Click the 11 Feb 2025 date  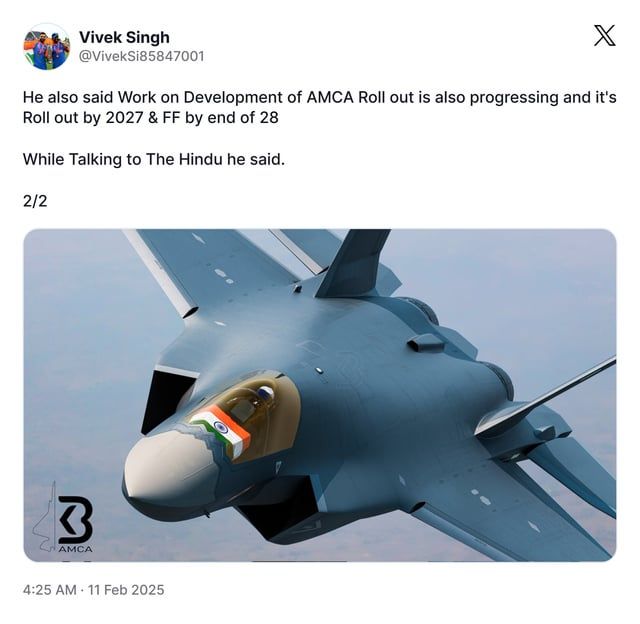pyautogui.click(x=126, y=590)
